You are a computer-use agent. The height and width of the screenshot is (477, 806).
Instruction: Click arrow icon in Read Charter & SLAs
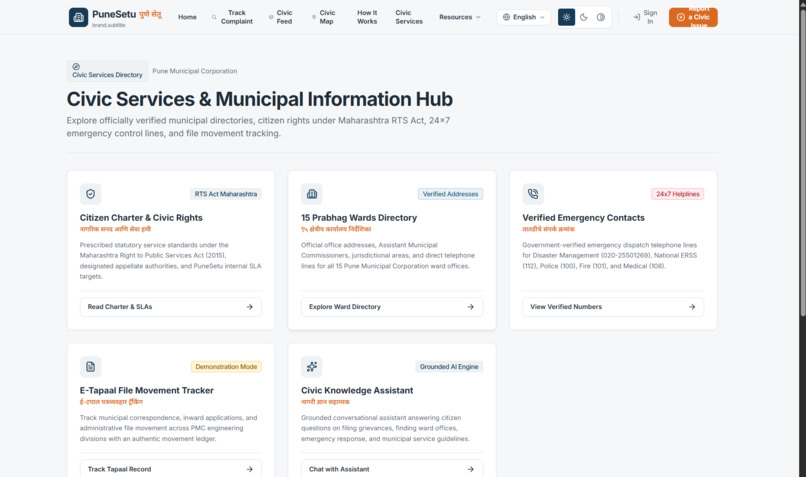point(249,307)
